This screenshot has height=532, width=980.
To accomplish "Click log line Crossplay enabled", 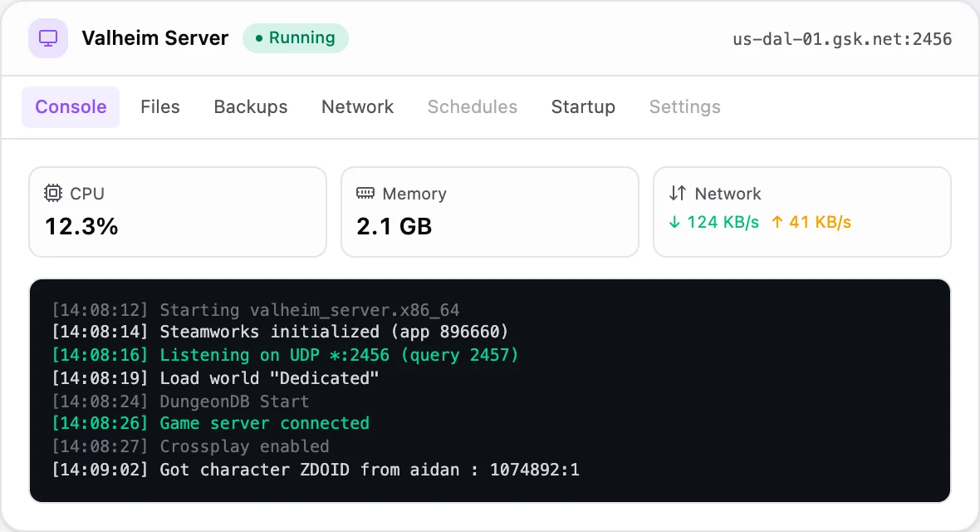I will click(190, 446).
